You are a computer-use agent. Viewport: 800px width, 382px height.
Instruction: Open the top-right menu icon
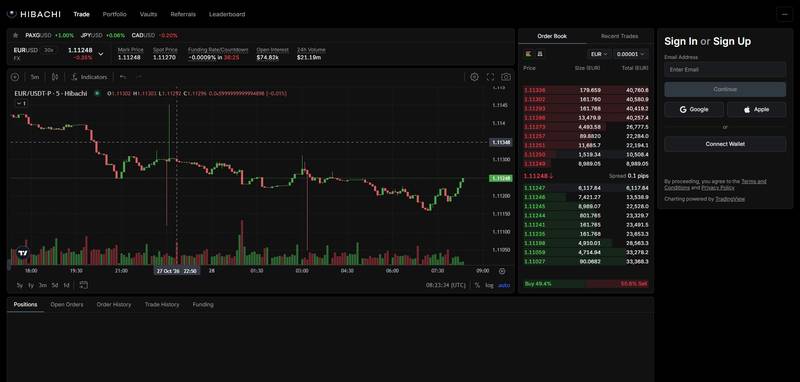click(x=785, y=14)
